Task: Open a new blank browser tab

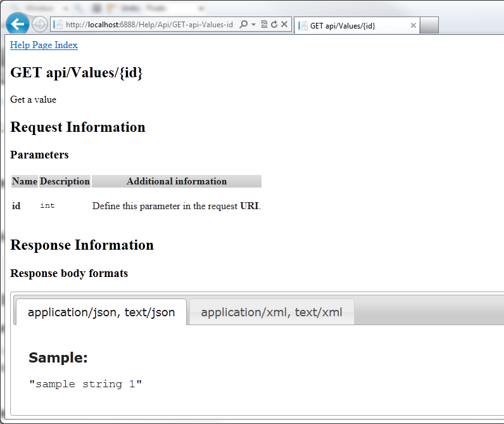Action: (x=429, y=25)
